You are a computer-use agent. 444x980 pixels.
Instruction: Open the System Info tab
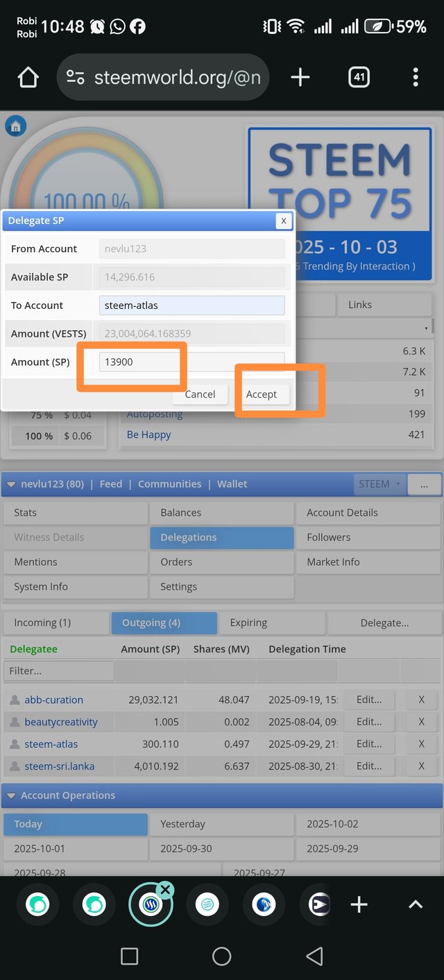coord(76,586)
